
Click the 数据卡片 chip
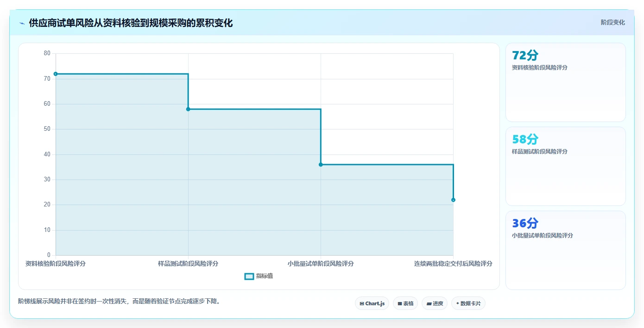468,303
